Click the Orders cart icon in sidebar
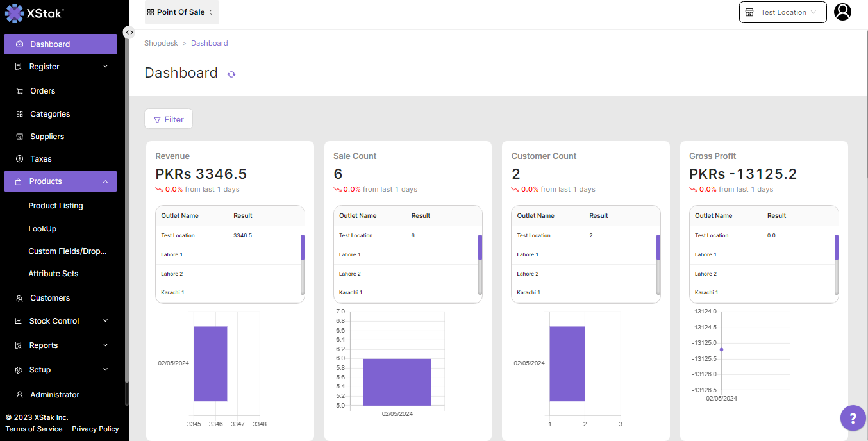Screen dimensions: 868x441 [x=19, y=91]
